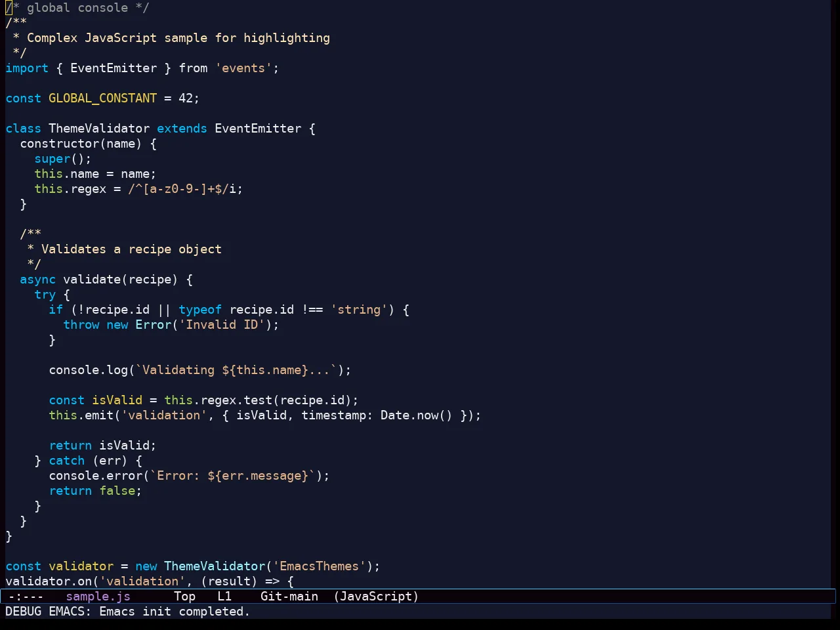Click the Git-main indicator in mode line
This screenshot has width=840, height=630.
[289, 597]
